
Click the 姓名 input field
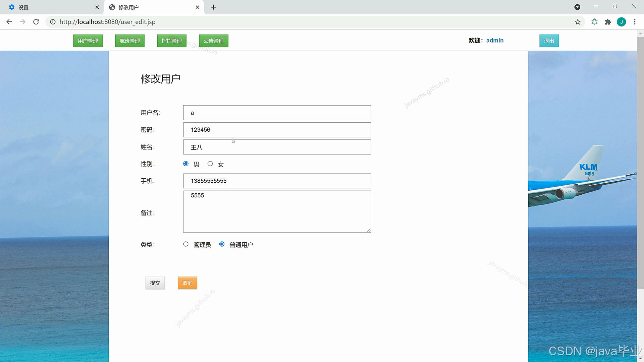coord(277,147)
